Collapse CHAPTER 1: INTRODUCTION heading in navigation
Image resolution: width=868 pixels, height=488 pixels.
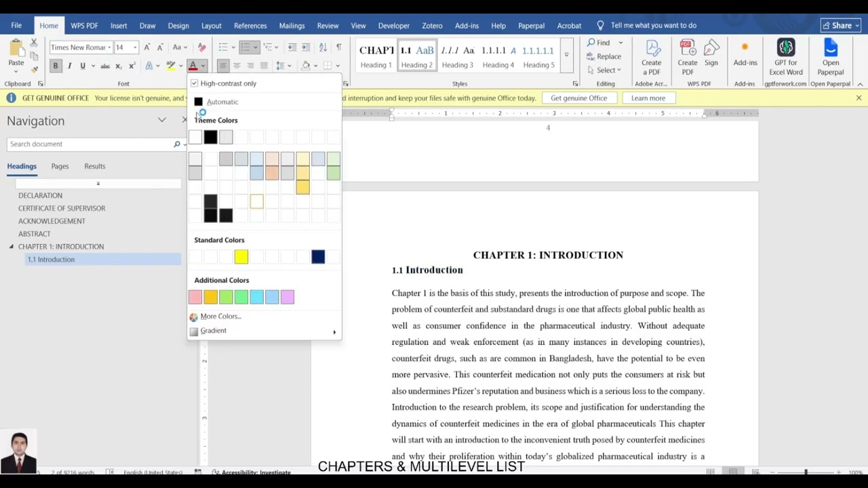click(x=12, y=247)
